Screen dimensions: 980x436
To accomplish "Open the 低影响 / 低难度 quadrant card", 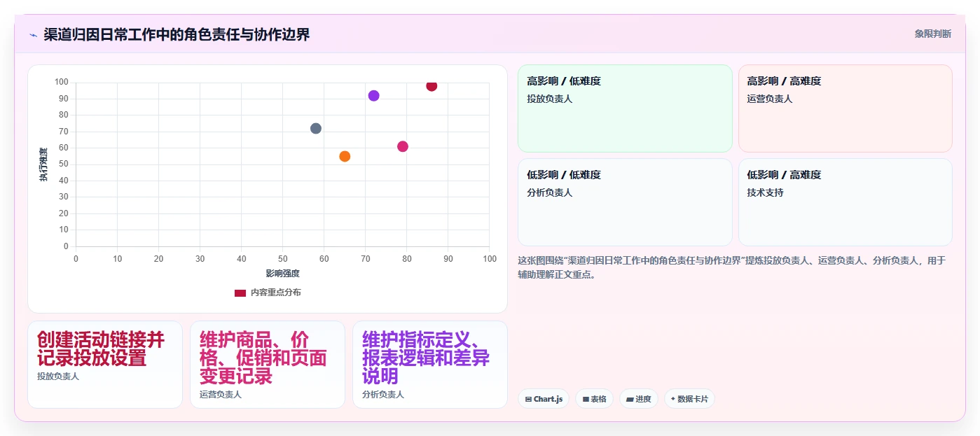I will [x=625, y=202].
